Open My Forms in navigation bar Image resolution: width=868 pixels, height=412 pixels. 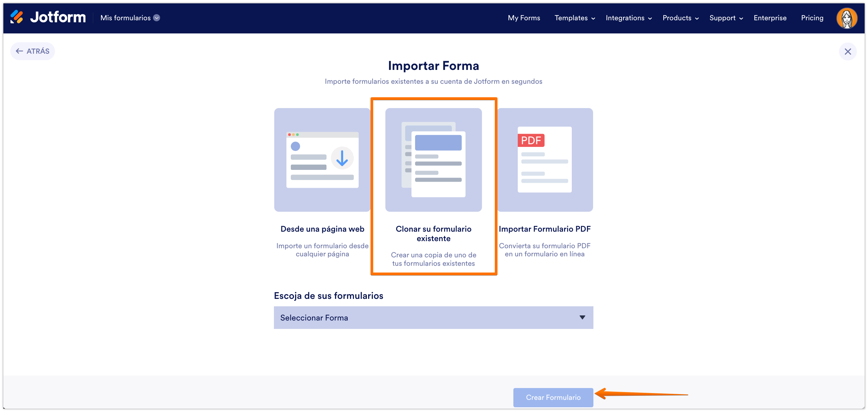point(524,18)
